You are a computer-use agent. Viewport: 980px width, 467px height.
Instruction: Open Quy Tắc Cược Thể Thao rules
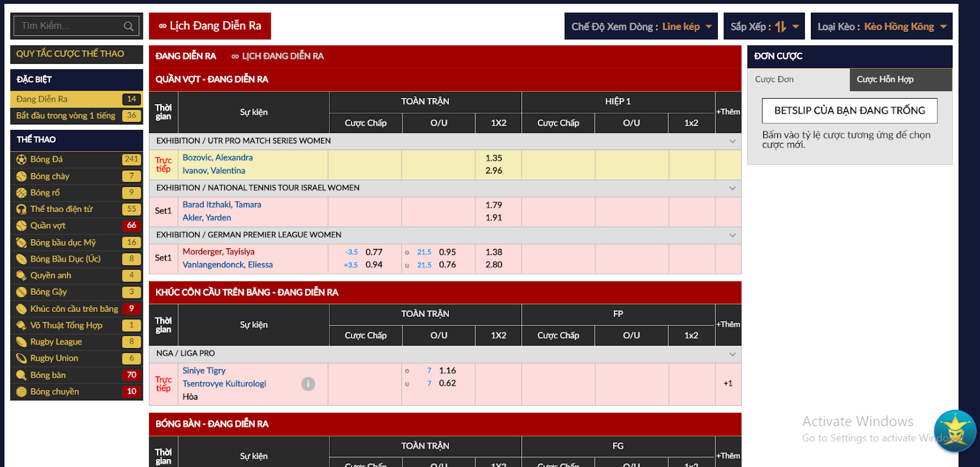[77, 54]
